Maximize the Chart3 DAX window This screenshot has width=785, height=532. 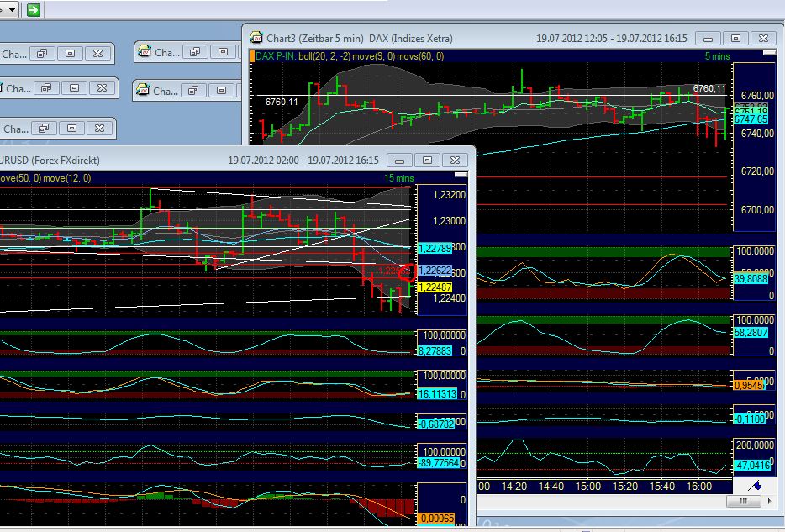click(735, 39)
